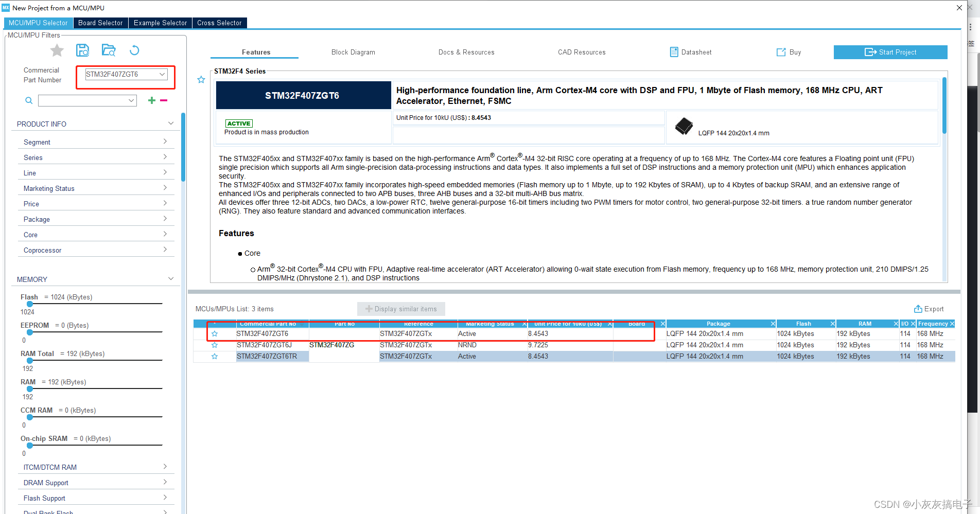The width and height of the screenshot is (980, 514).
Task: Click the Start Project button
Action: pyautogui.click(x=890, y=52)
